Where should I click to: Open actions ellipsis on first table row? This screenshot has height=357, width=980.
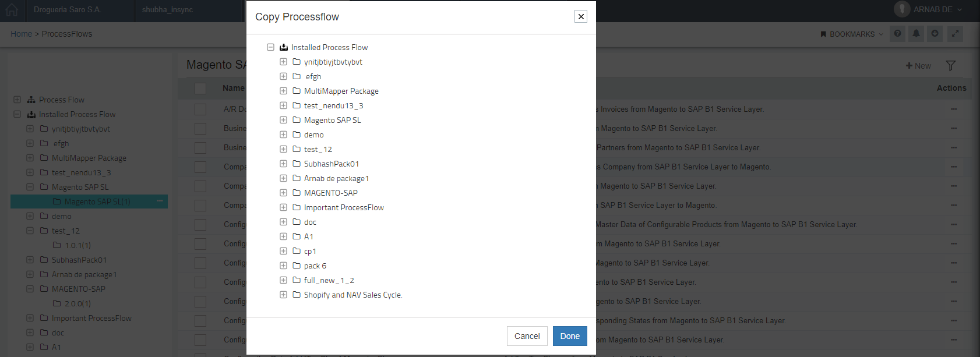(x=954, y=109)
